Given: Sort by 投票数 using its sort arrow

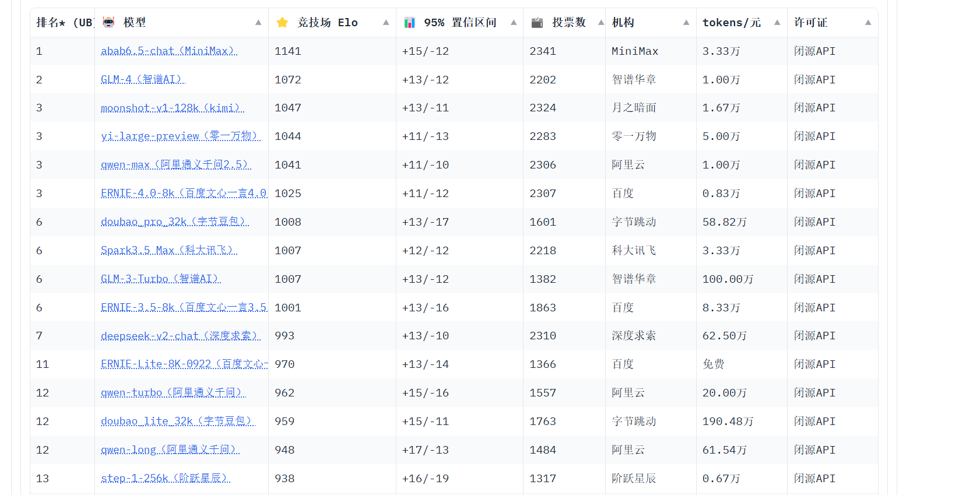Looking at the screenshot, I should tap(600, 22).
